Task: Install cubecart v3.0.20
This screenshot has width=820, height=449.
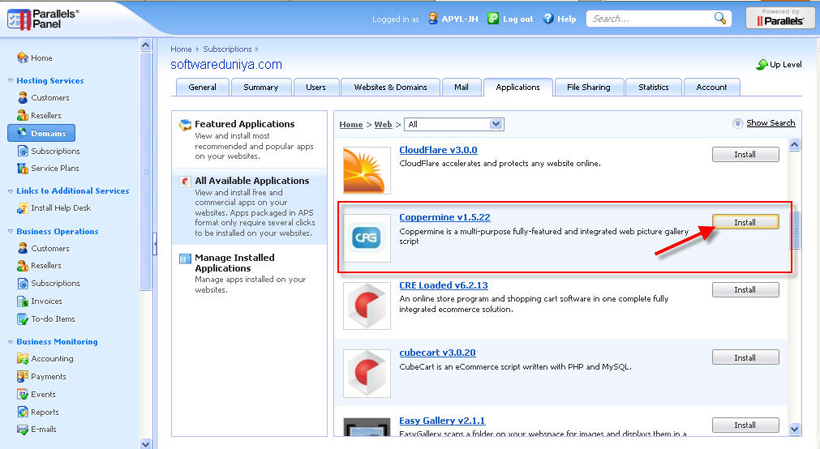Action: pyautogui.click(x=745, y=358)
